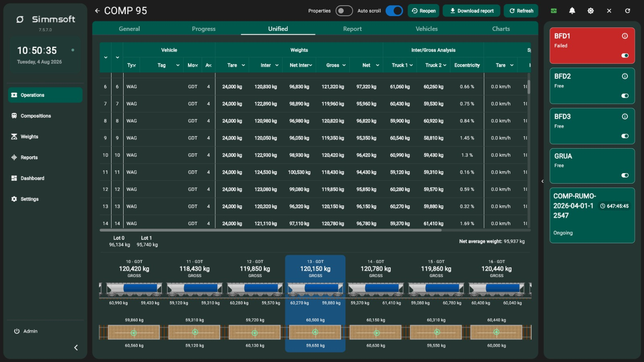Click the Admin power icon
Image resolution: width=644 pixels, height=362 pixels.
[x=17, y=331]
